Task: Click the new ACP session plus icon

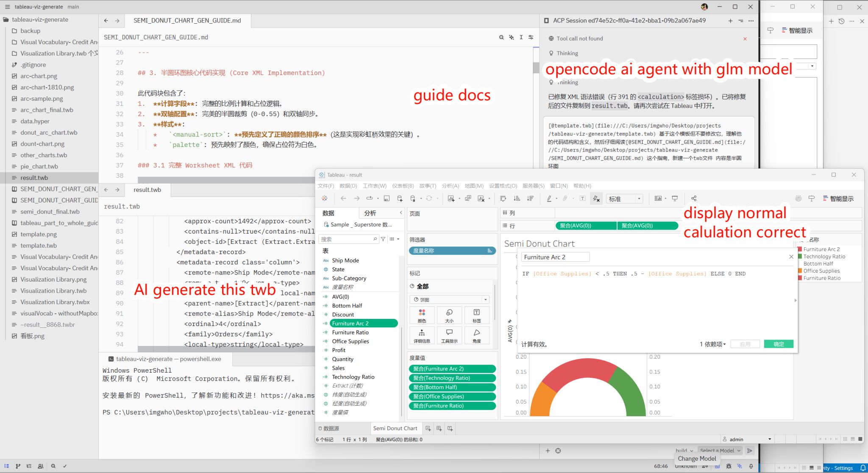Action: pyautogui.click(x=730, y=21)
